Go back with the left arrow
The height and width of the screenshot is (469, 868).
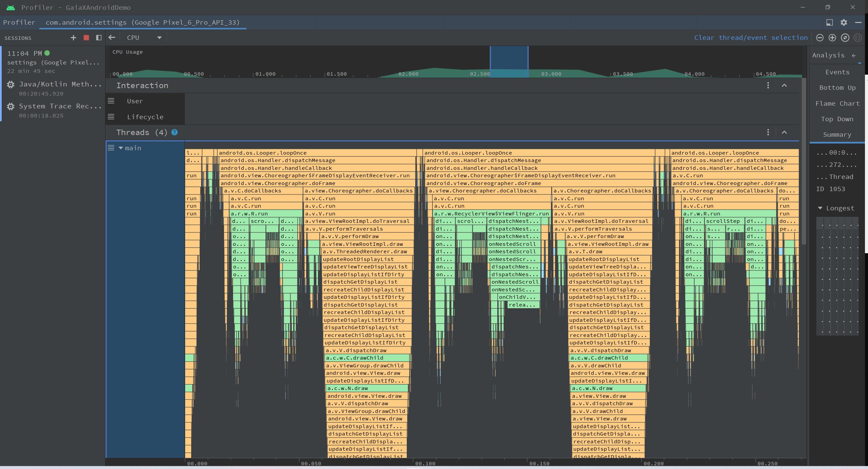click(x=112, y=38)
